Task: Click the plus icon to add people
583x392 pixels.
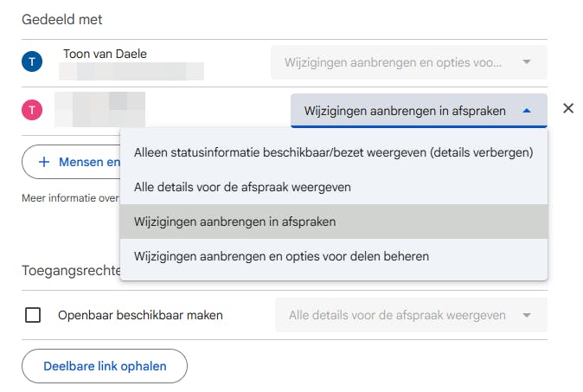Action: (x=43, y=162)
